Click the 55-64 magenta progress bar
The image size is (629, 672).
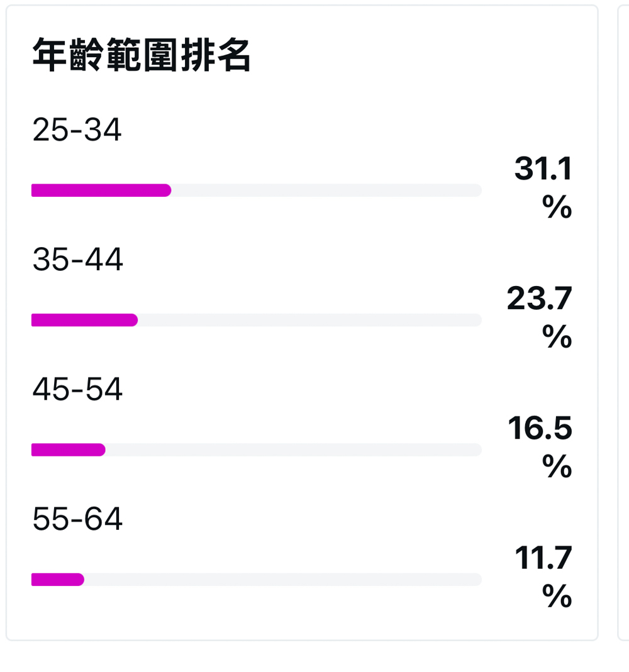point(57,580)
